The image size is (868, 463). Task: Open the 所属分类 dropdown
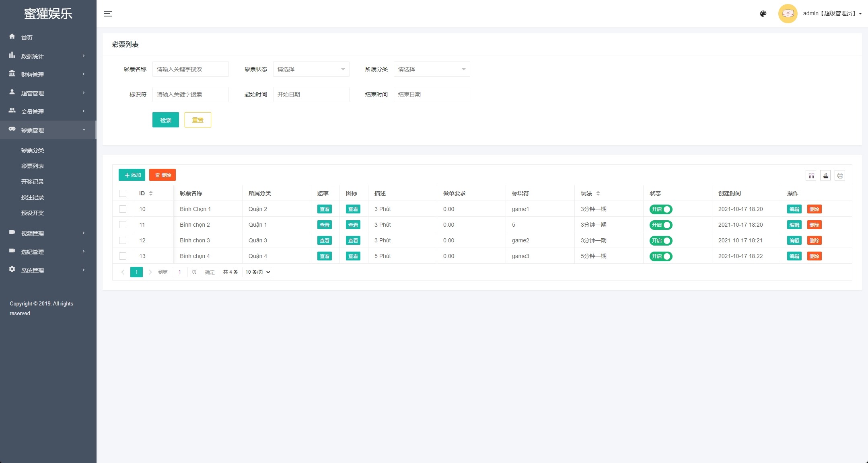pyautogui.click(x=432, y=69)
